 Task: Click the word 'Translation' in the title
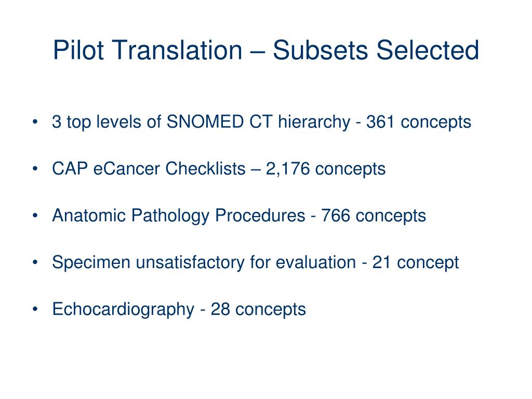[x=177, y=50]
